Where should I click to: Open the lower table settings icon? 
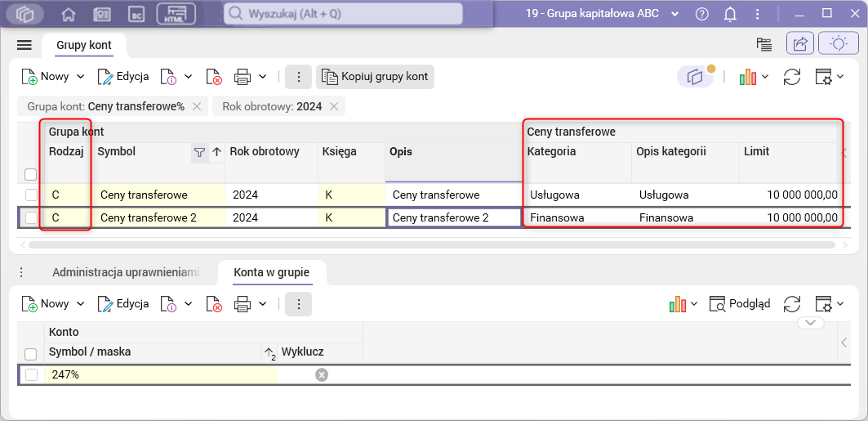(x=824, y=304)
